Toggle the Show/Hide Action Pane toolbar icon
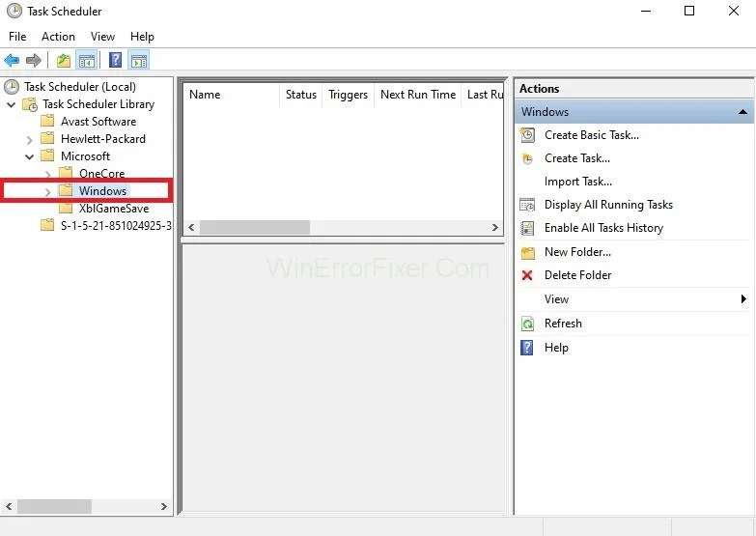The image size is (756, 536). pyautogui.click(x=139, y=61)
